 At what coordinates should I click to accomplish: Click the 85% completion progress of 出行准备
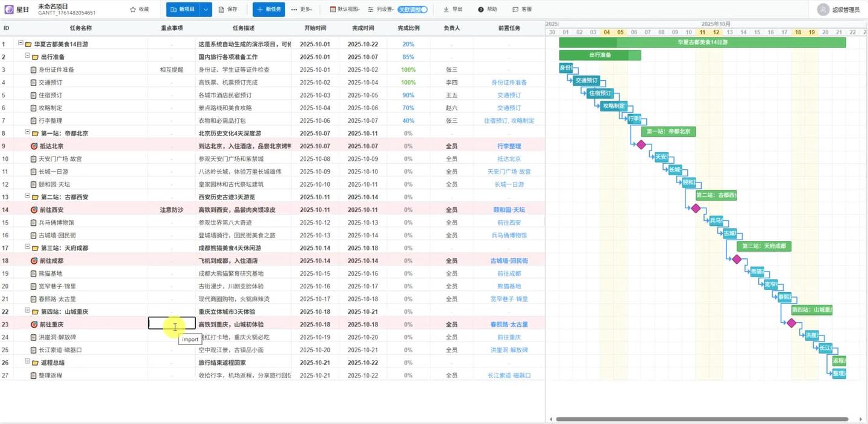coord(408,57)
